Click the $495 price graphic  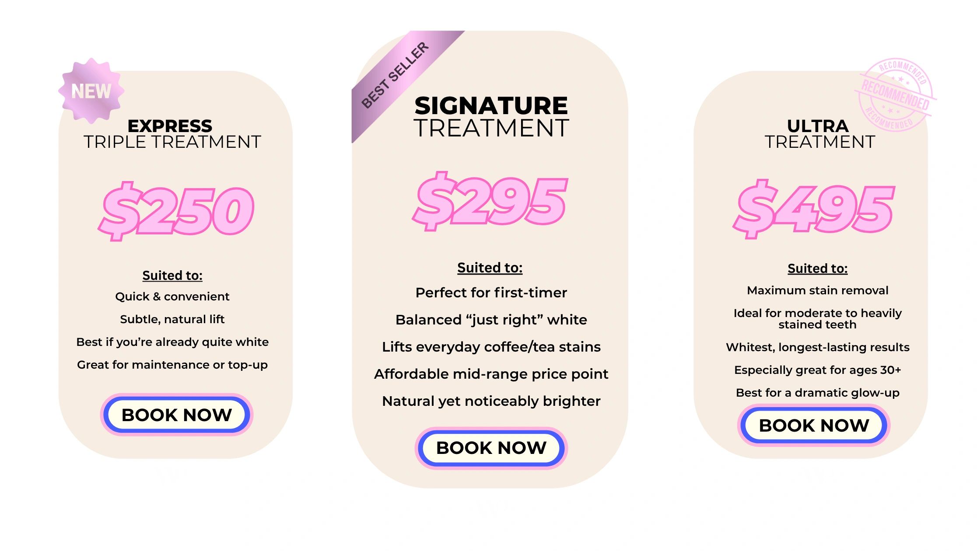point(815,210)
